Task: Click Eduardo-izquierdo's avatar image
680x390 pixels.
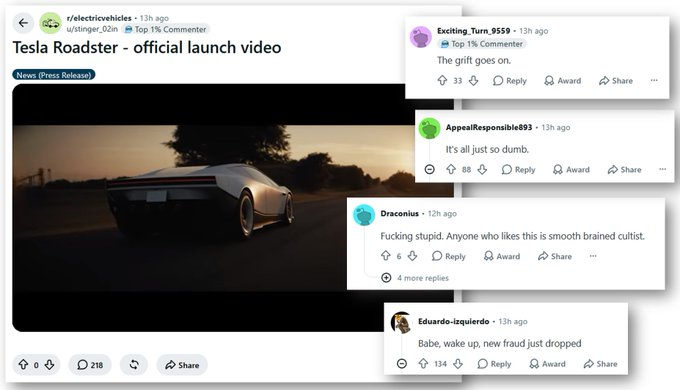Action: coord(402,323)
